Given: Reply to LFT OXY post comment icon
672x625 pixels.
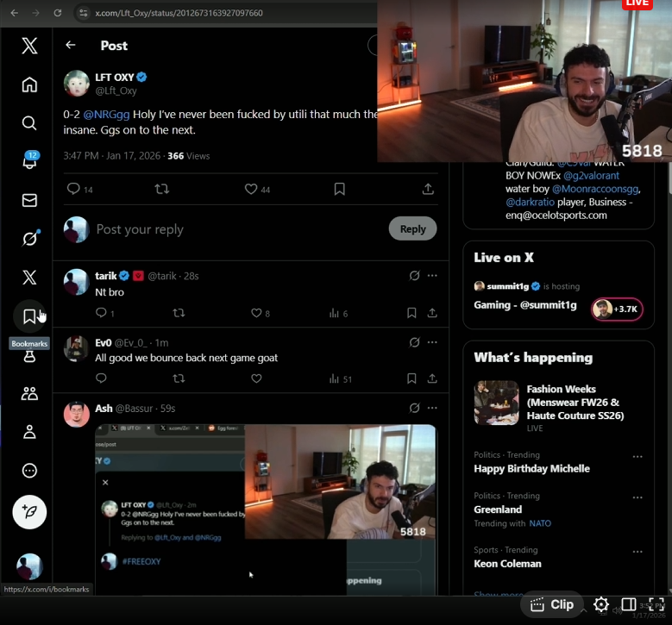Looking at the screenshot, I should (73, 189).
